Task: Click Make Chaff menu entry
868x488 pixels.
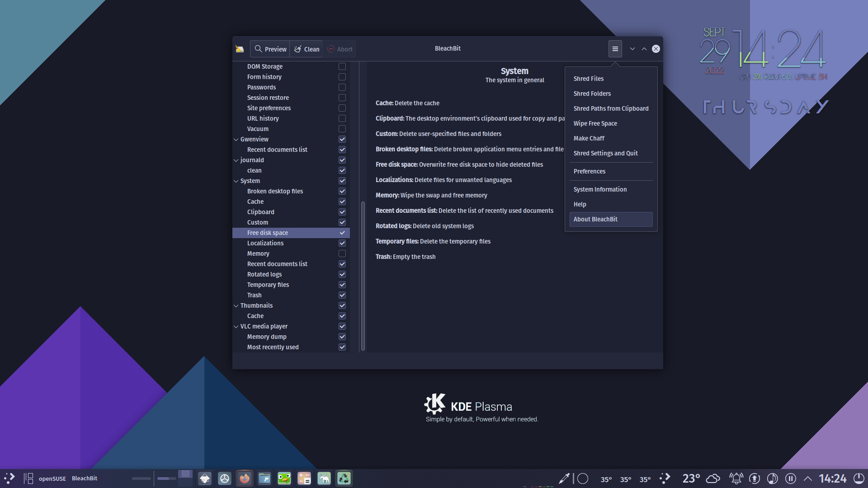Action: pos(611,138)
